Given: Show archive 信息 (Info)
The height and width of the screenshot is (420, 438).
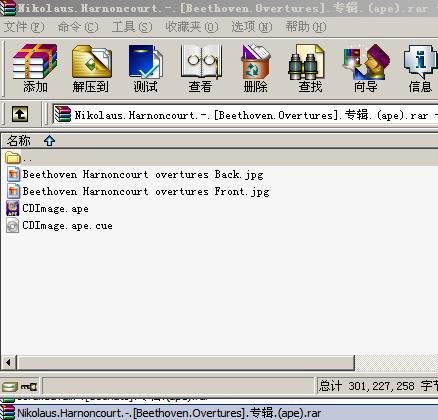Looking at the screenshot, I should pyautogui.click(x=420, y=68).
